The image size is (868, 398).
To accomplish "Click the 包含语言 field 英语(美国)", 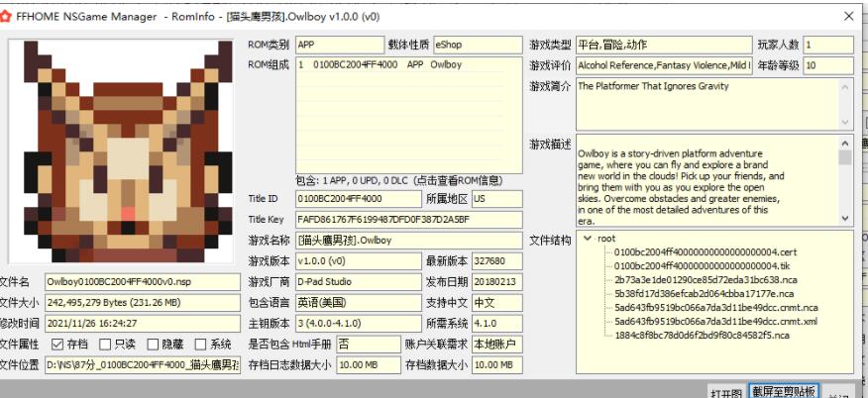I will pyautogui.click(x=358, y=303).
